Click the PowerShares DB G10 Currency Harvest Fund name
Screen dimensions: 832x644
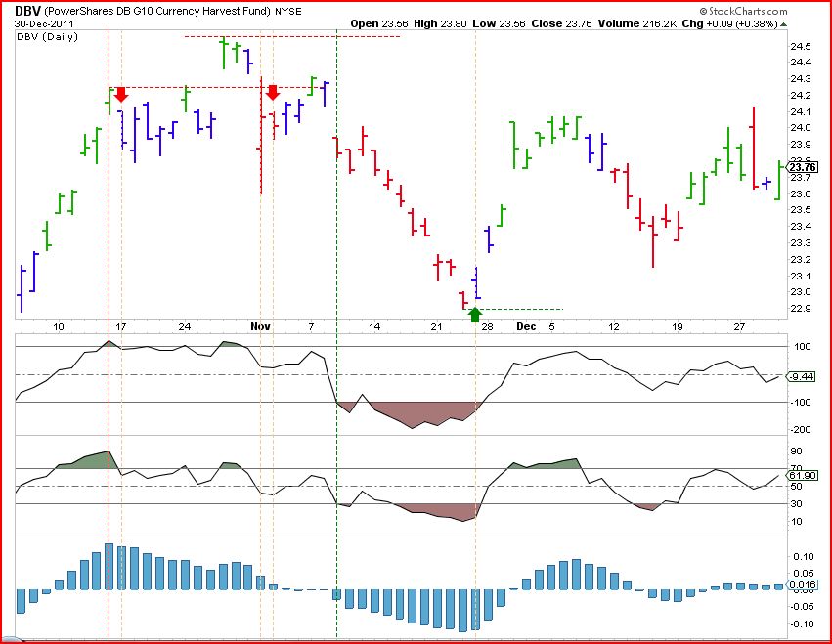click(158, 11)
